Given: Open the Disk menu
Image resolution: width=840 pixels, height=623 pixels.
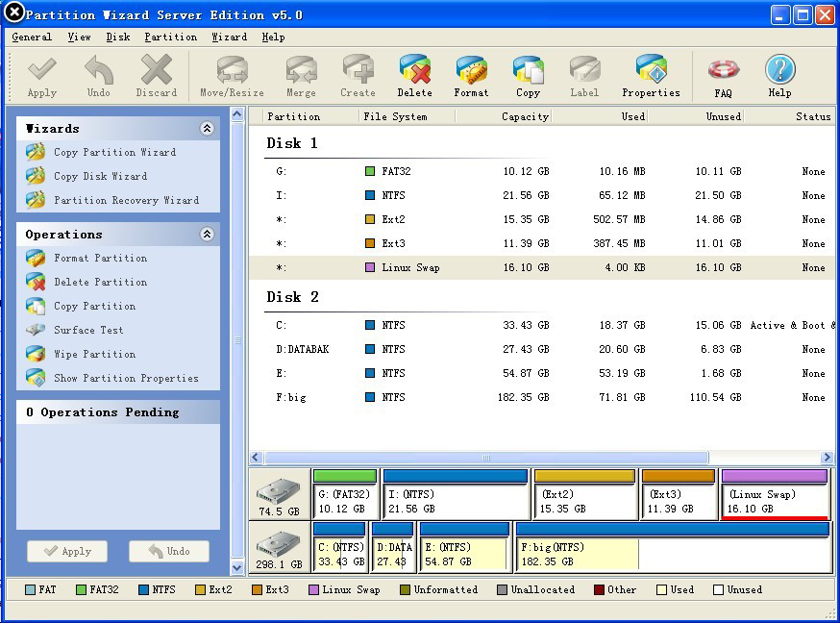Looking at the screenshot, I should (118, 37).
